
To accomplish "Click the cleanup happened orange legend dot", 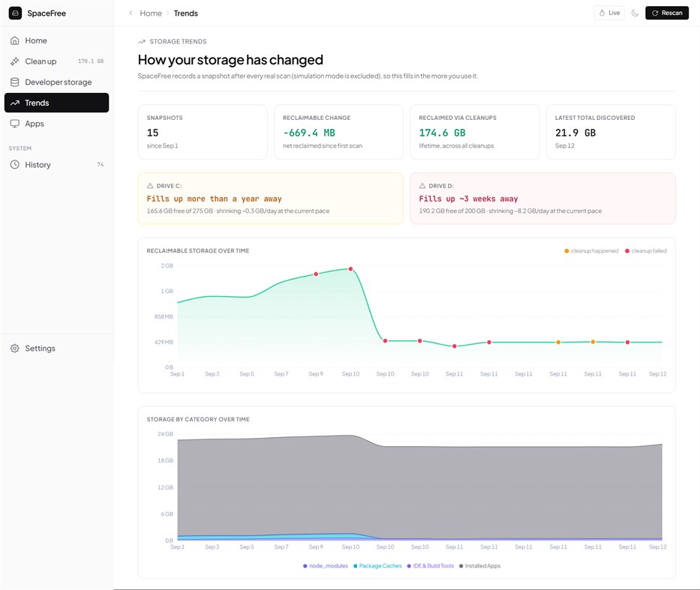I will click(x=566, y=251).
